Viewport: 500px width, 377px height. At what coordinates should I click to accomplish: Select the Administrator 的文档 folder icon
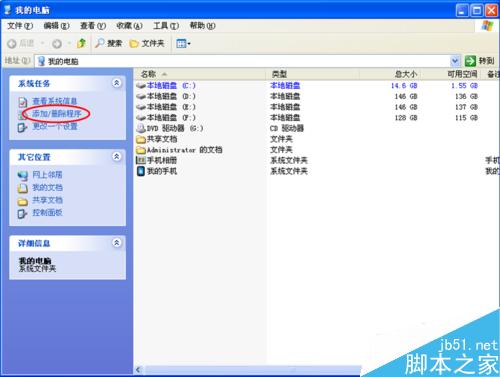pos(141,150)
